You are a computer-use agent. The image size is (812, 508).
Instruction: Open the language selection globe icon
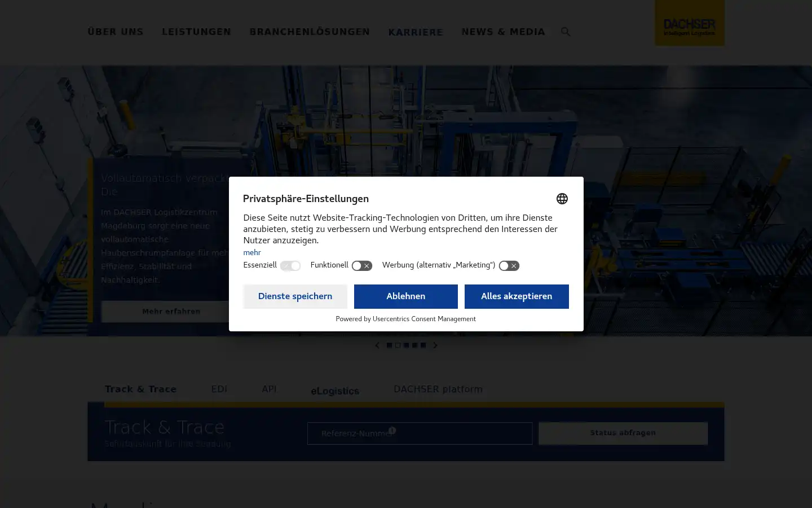562,199
